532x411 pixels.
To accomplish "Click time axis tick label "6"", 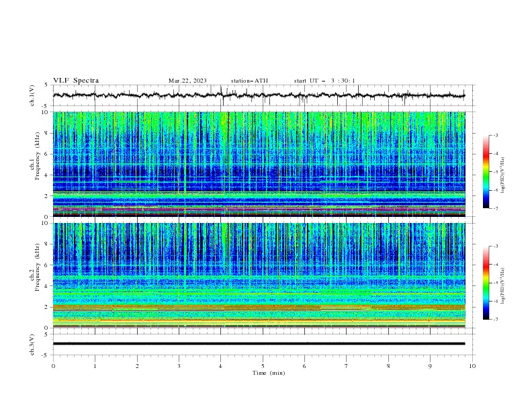I will [x=304, y=366].
